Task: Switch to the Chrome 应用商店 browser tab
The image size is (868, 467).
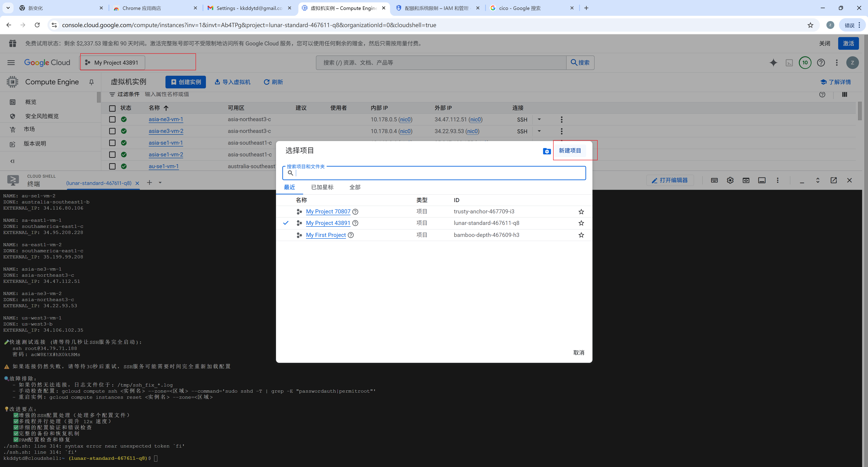Action: click(x=155, y=8)
